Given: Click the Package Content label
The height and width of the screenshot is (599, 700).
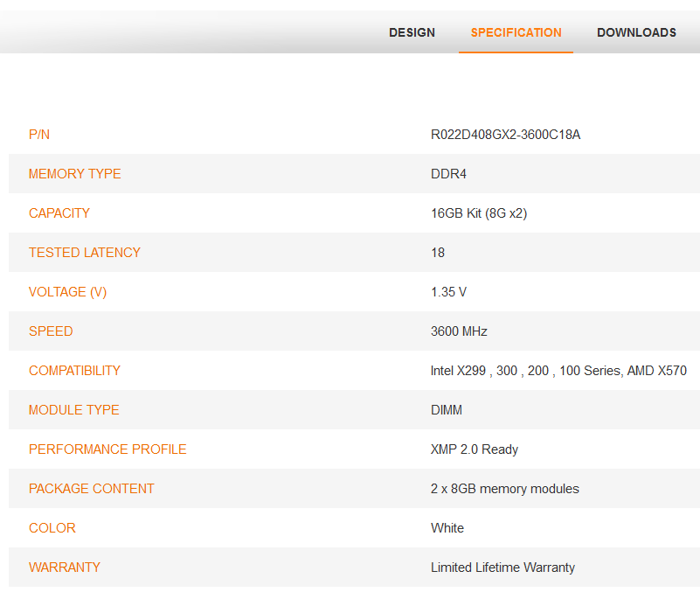Looking at the screenshot, I should tap(91, 489).
